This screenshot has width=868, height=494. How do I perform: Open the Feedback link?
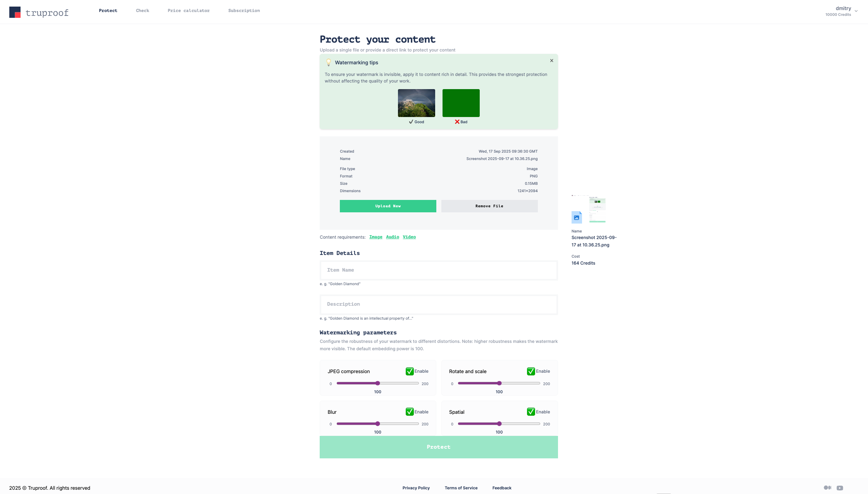pyautogui.click(x=502, y=488)
